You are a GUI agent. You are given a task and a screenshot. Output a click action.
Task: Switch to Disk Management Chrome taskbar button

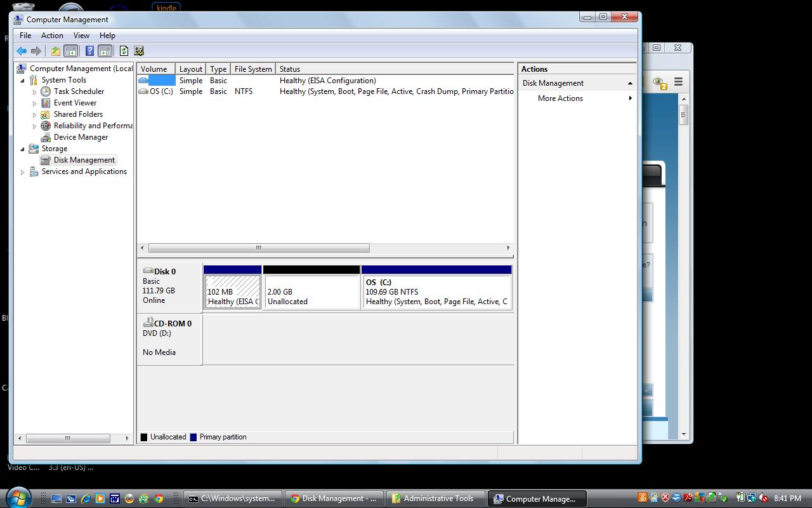pyautogui.click(x=334, y=498)
